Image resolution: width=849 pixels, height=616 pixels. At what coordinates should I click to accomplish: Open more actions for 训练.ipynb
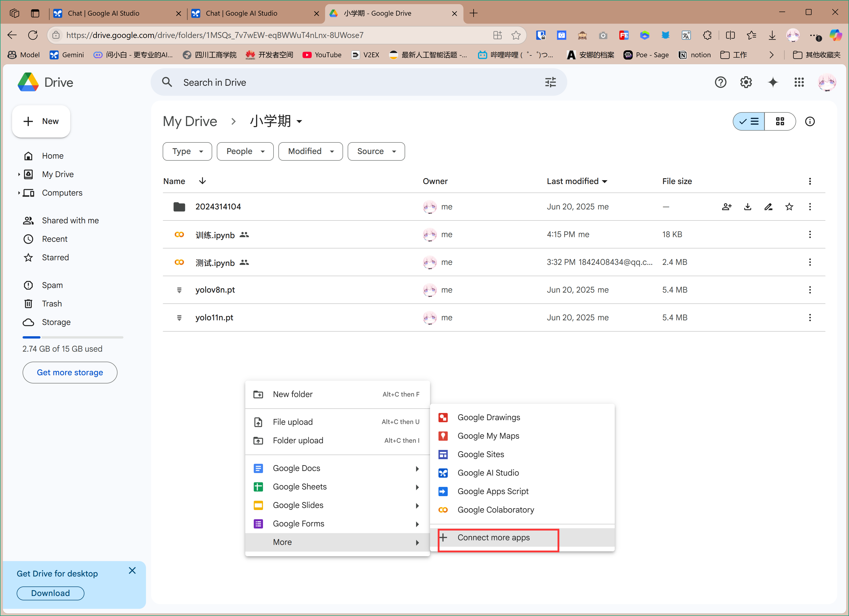tap(810, 234)
